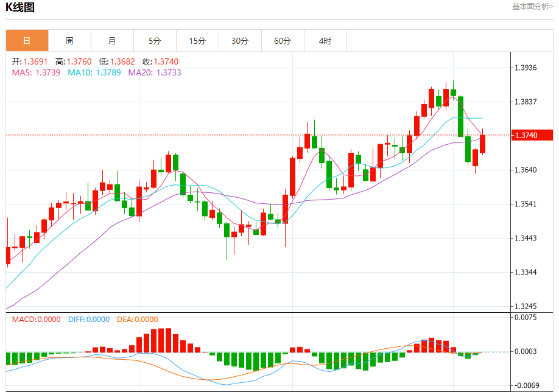Open the 基本面分析 link
The height and width of the screenshot is (392, 559).
click(532, 7)
